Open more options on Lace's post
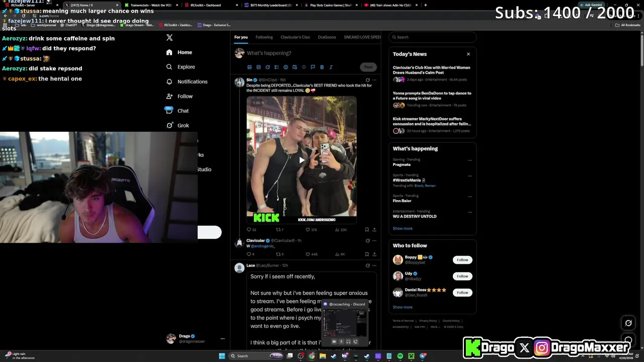The height and width of the screenshot is (362, 644). 374,265
